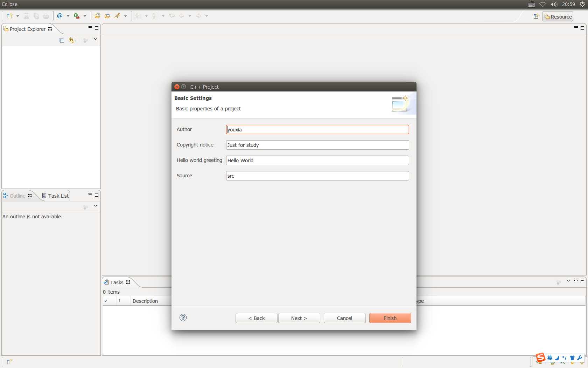Click the Search flashlight icon

[117, 16]
